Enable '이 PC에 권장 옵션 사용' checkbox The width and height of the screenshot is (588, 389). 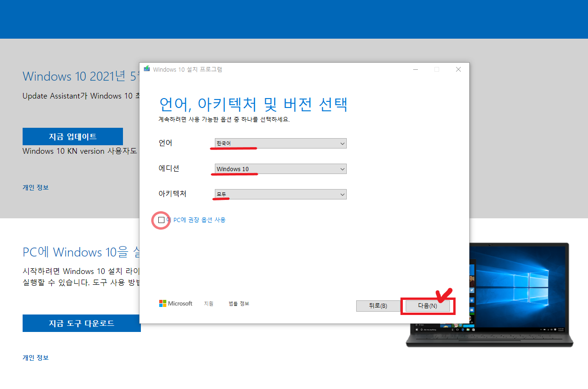coord(162,220)
